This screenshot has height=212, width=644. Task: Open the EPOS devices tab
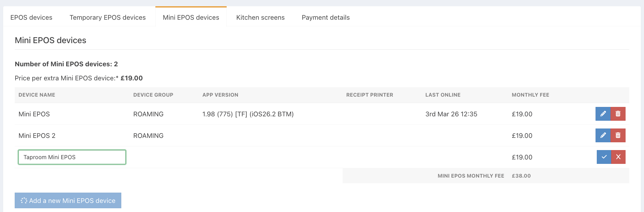31,18
